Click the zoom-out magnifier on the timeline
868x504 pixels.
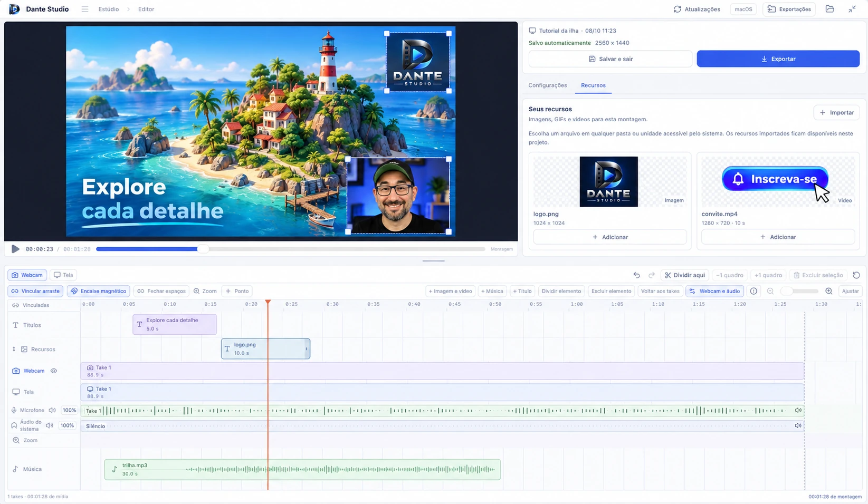(770, 291)
